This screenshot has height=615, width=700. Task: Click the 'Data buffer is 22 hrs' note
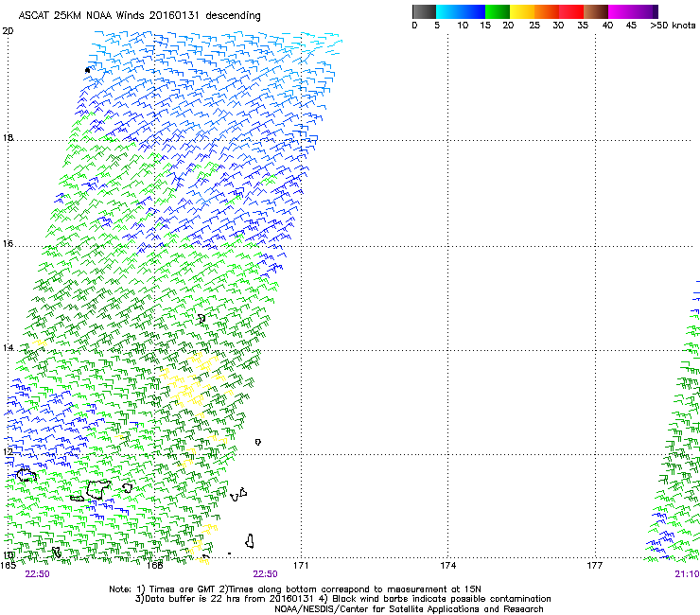point(342,599)
